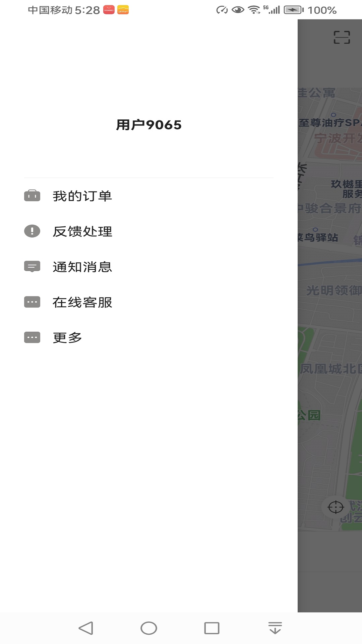Tap the orange app notification icon
362x644 pixels.
coord(123,10)
